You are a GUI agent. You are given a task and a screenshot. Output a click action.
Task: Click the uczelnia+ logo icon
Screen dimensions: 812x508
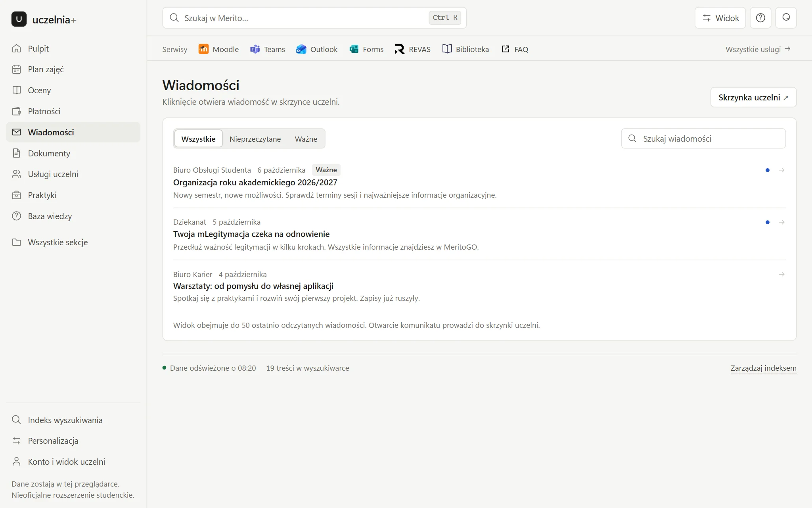point(19,19)
